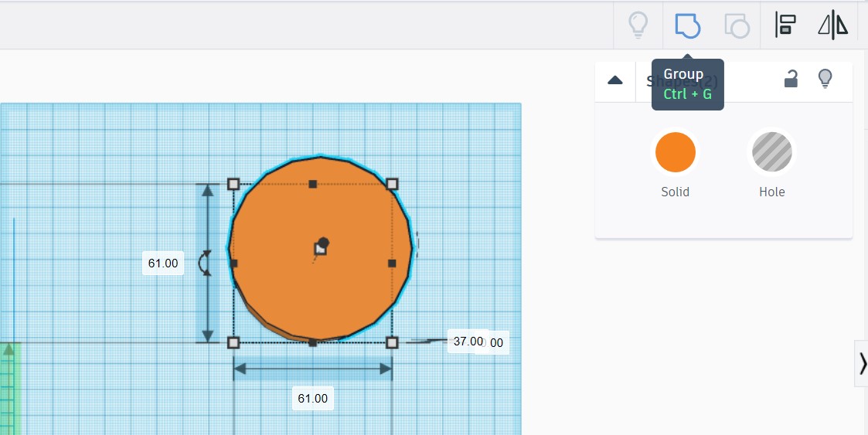Toggle the shape lock padlock
This screenshot has width=868, height=435.
(791, 79)
